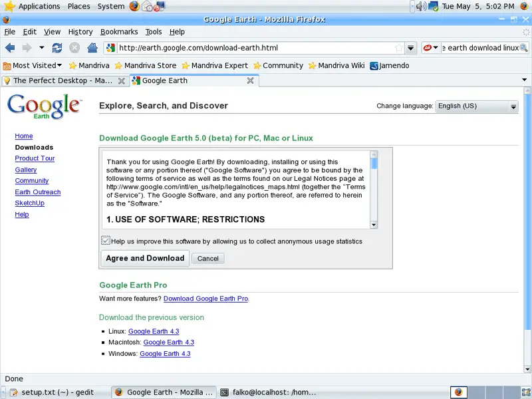The image size is (532, 399).
Task: Click the terms of service scrollbar thumb
Action: (374, 164)
